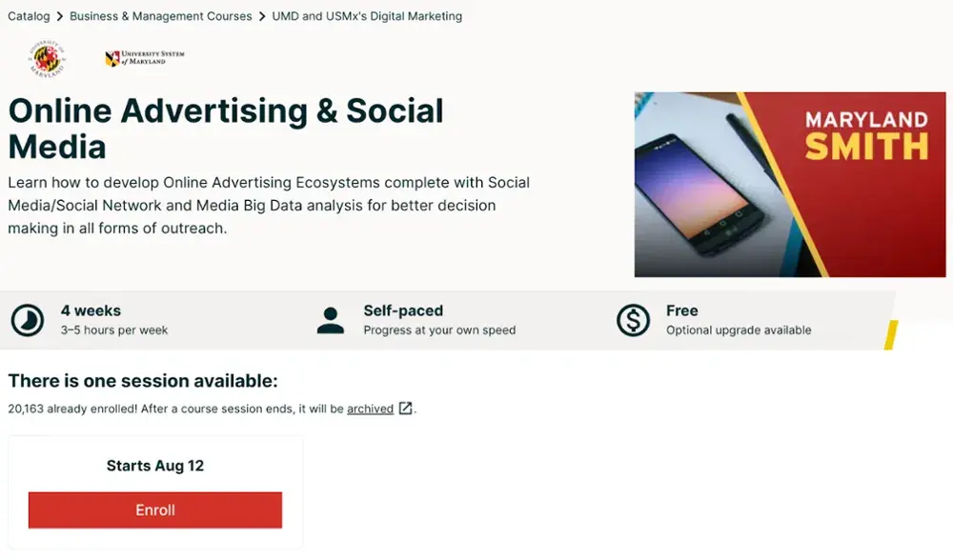Click the 4 weeks duration text
Viewport: 953px width, 560px height.
click(x=91, y=310)
